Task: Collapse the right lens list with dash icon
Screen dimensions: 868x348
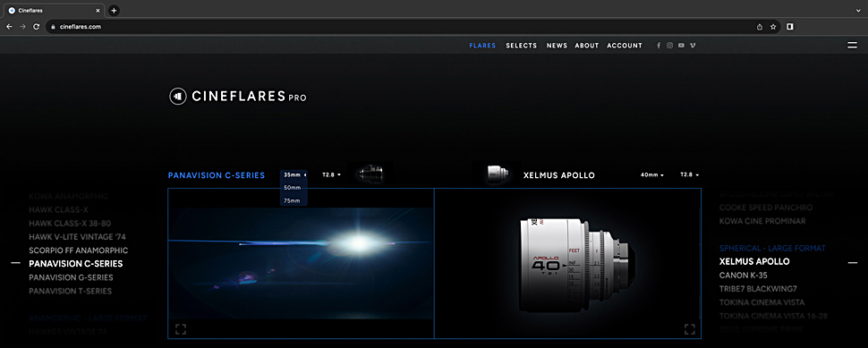Action: [x=853, y=263]
